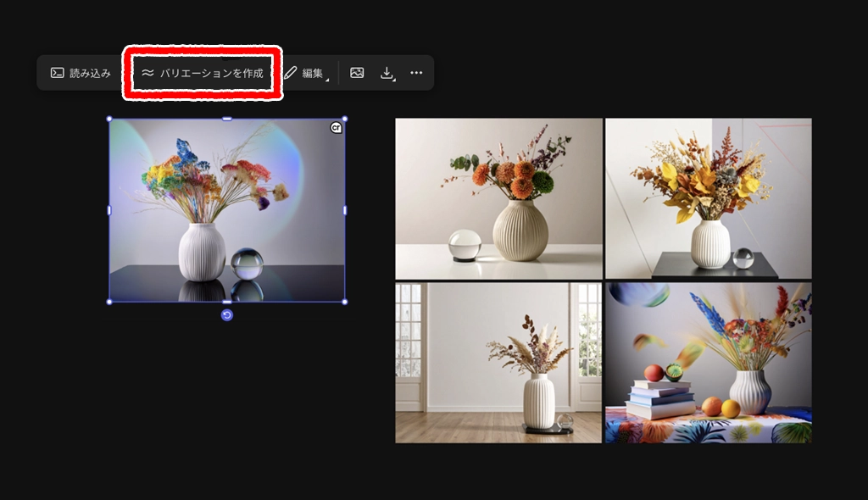Click the top edge middle selection handle
This screenshot has height=500, width=868.
227,119
